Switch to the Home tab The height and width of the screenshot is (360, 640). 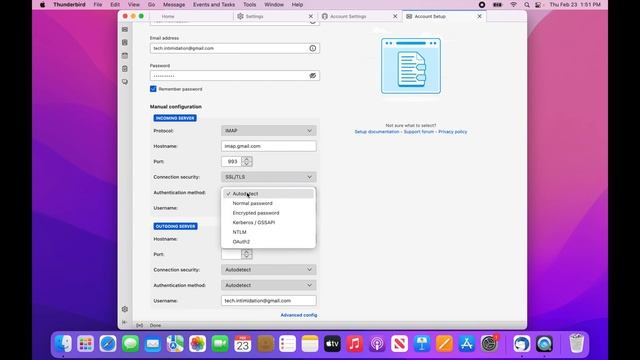(191, 16)
